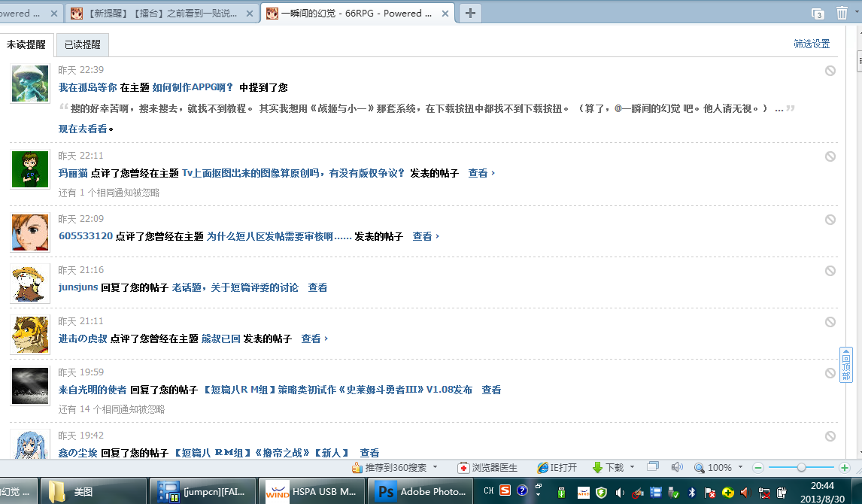Open username link 605533120
The image size is (862, 504).
[x=86, y=236]
